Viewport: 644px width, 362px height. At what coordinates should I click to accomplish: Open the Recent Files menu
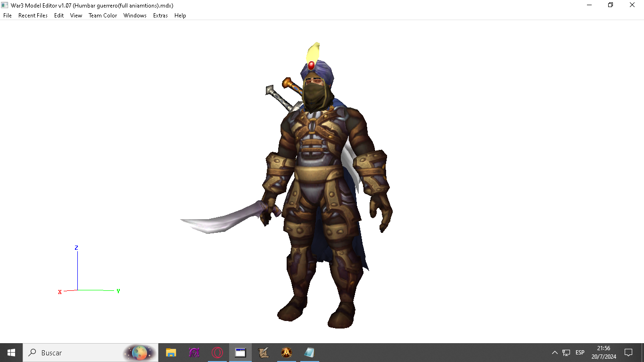[x=33, y=16]
